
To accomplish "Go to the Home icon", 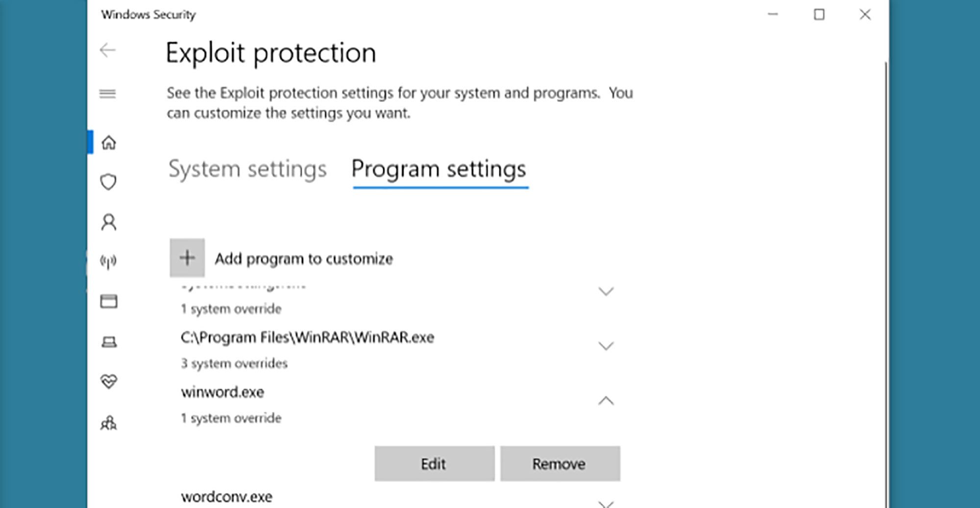I will tap(109, 143).
